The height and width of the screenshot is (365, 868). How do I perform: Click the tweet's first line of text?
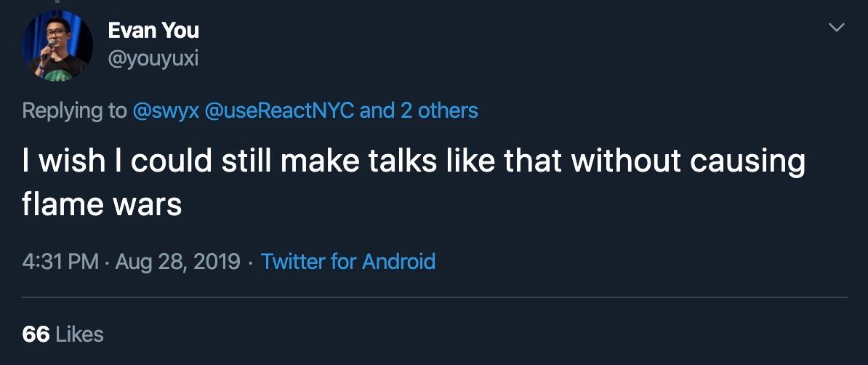[413, 161]
